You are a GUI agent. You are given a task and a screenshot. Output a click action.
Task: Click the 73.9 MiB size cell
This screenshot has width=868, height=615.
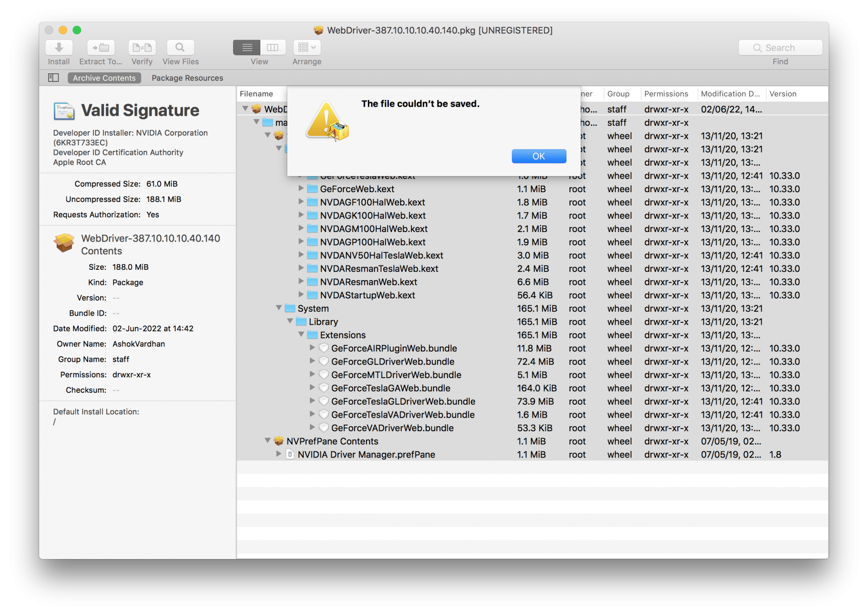[535, 401]
